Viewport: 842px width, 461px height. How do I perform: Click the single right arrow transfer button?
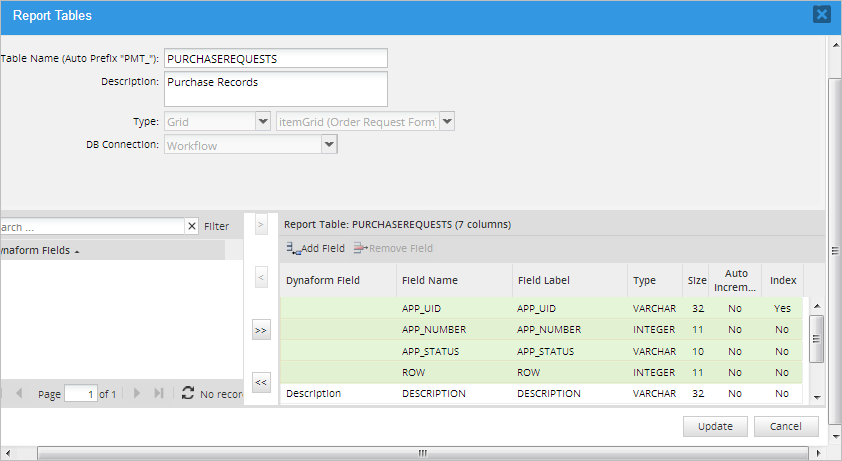pos(261,226)
